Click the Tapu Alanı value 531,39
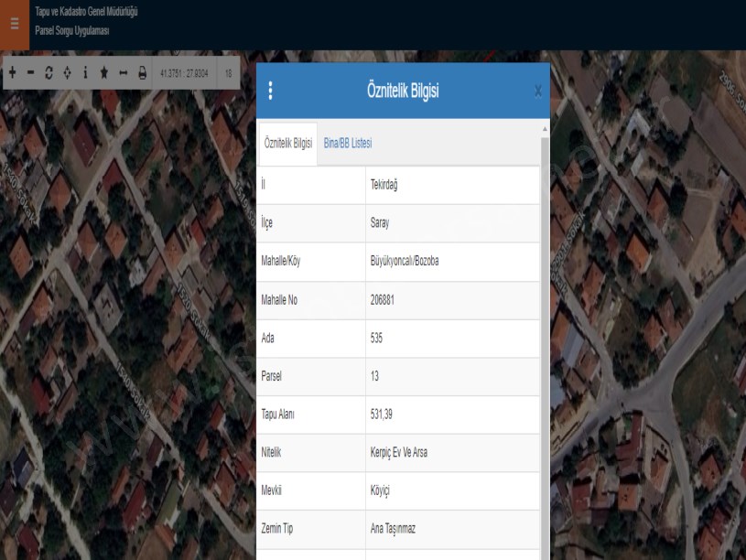 point(452,415)
